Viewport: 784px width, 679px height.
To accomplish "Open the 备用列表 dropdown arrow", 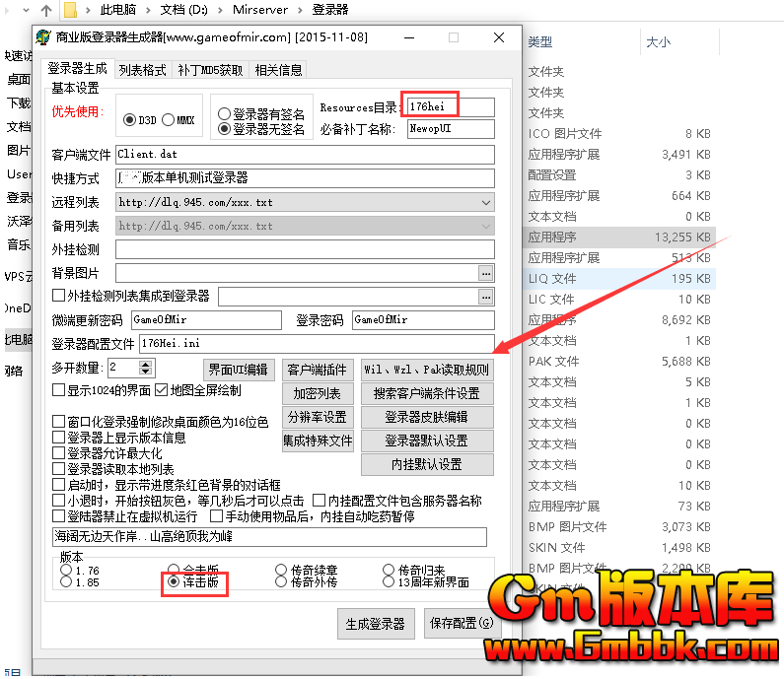I will coord(485,226).
